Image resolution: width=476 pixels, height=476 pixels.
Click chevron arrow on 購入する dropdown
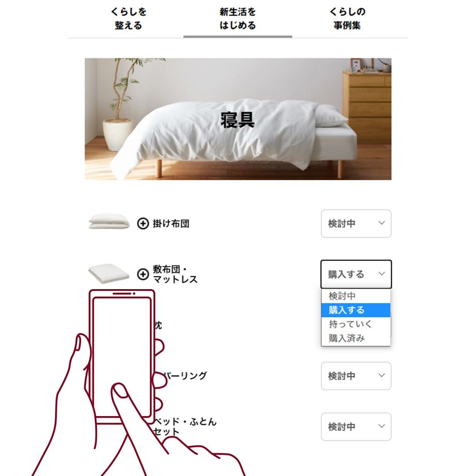click(x=382, y=274)
